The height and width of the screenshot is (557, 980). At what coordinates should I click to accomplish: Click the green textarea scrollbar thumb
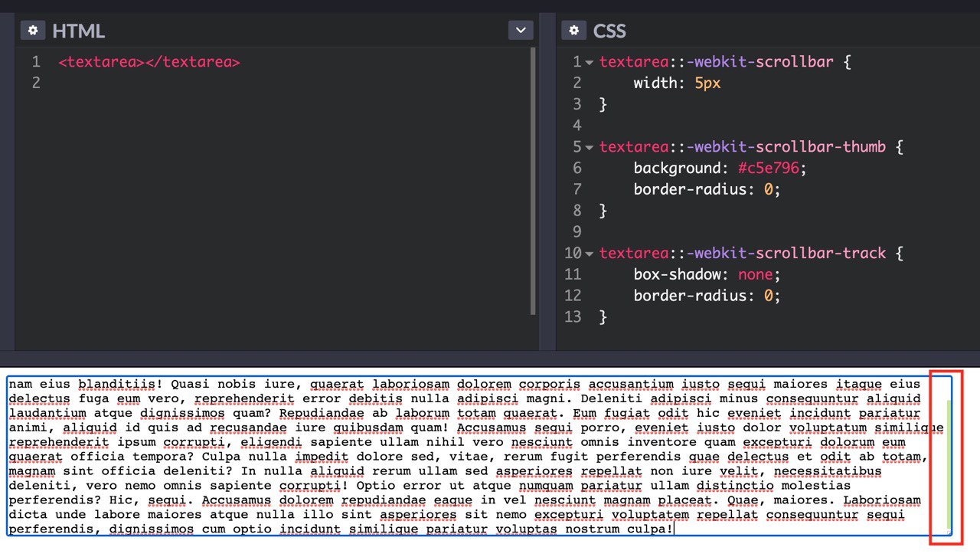949,466
